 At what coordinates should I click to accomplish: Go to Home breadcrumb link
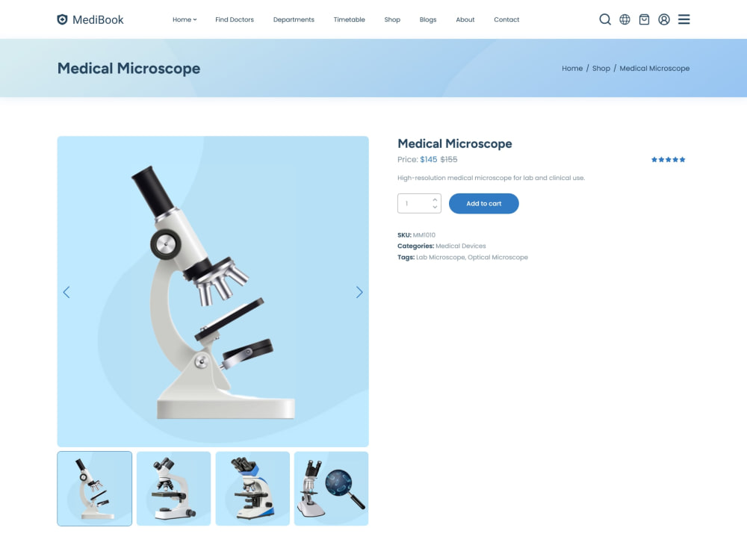pos(572,68)
